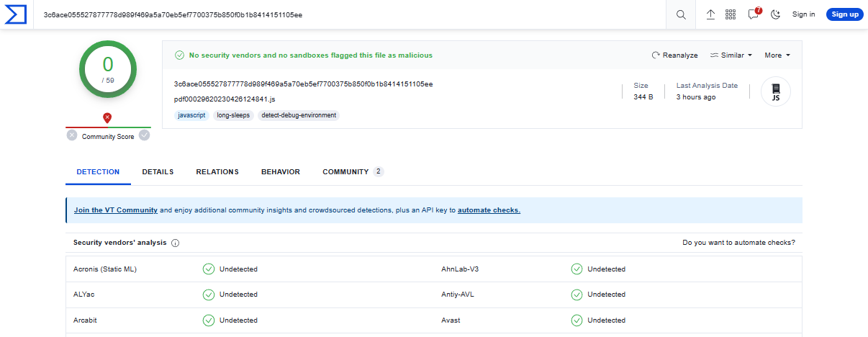Click the VirusTotal logo icon
The width and height of the screenshot is (868, 337).
click(x=16, y=14)
